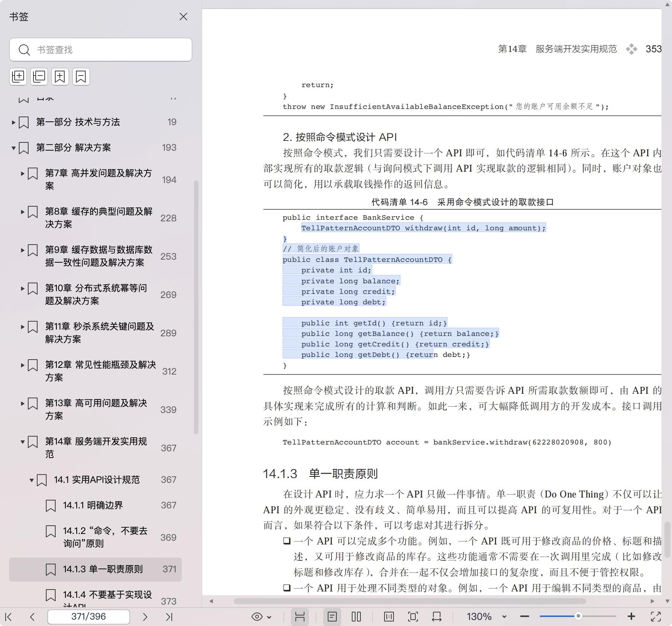Expand 第9章 缓存数据与数据库 node

click(x=23, y=250)
